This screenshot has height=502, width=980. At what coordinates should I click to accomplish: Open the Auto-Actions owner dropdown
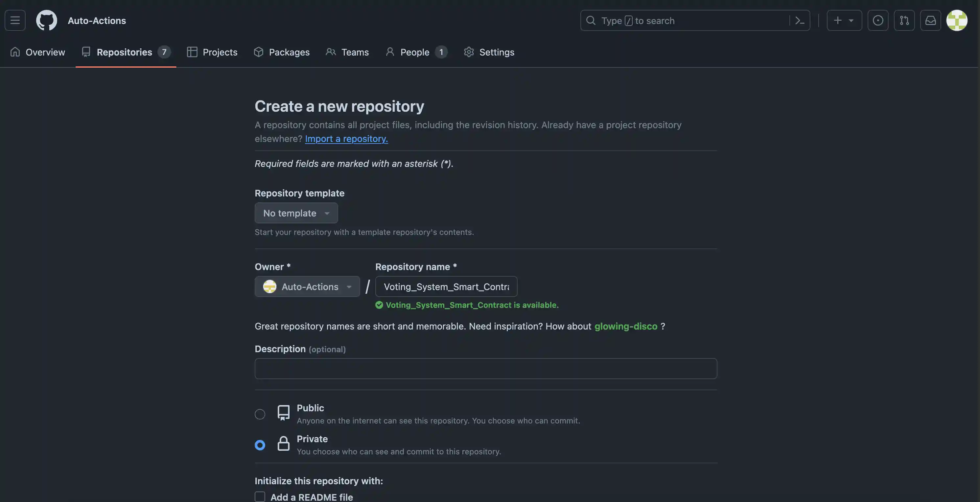[307, 286]
